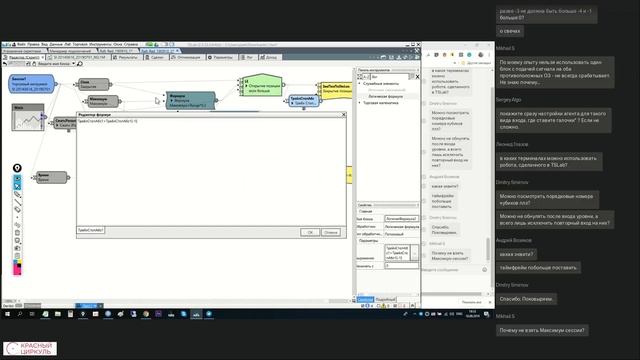Click the chat panel vertical scrollbar

click(488, 249)
